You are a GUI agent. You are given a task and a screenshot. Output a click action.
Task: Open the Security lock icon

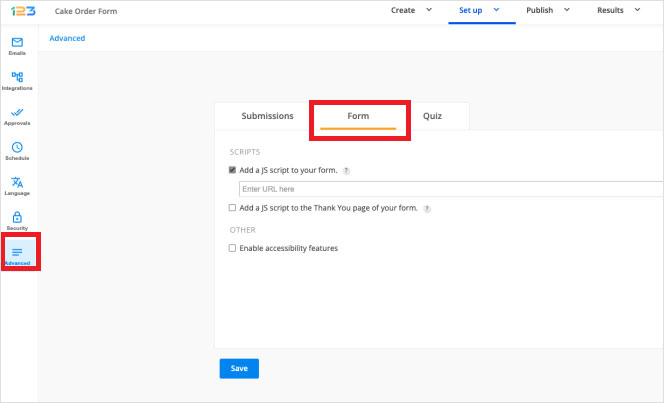pyautogui.click(x=17, y=217)
